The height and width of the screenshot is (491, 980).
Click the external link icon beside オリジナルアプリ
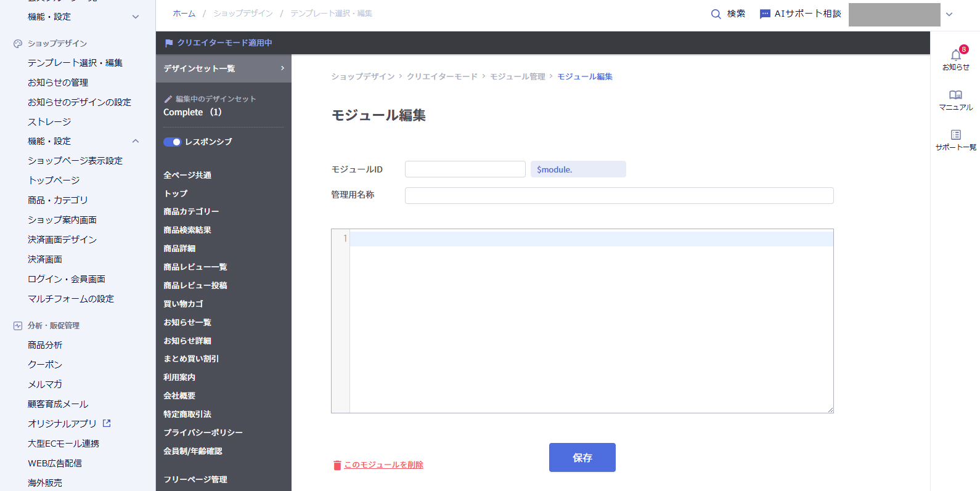pyautogui.click(x=107, y=423)
